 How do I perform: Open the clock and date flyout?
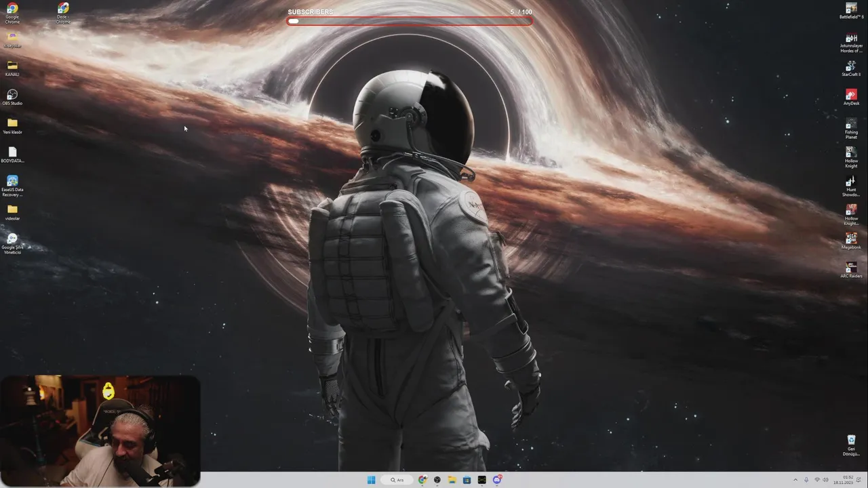click(845, 480)
